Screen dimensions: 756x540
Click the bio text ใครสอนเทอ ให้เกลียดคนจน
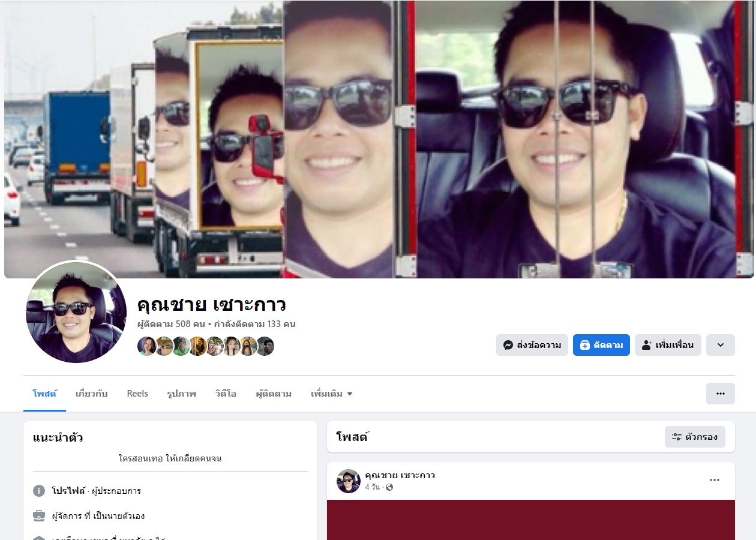tap(170, 458)
